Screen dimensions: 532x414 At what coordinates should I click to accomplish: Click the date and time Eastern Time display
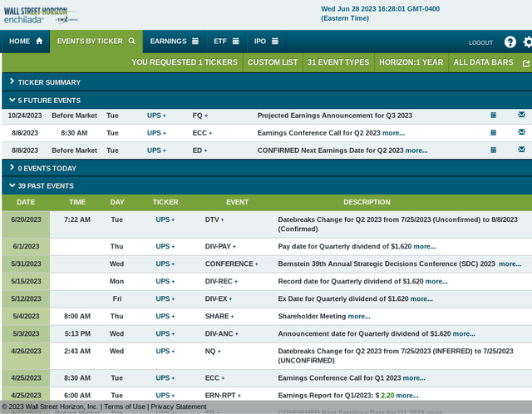pos(380,13)
